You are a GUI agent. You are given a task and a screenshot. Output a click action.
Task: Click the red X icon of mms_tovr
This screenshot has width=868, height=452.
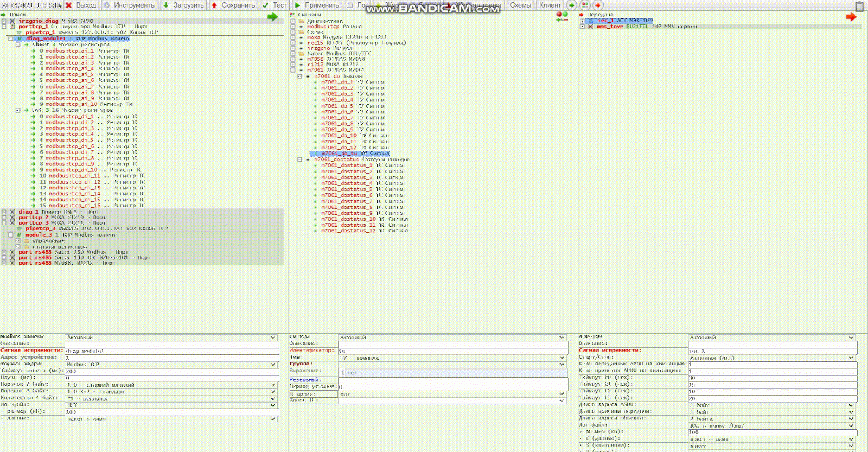(590, 26)
